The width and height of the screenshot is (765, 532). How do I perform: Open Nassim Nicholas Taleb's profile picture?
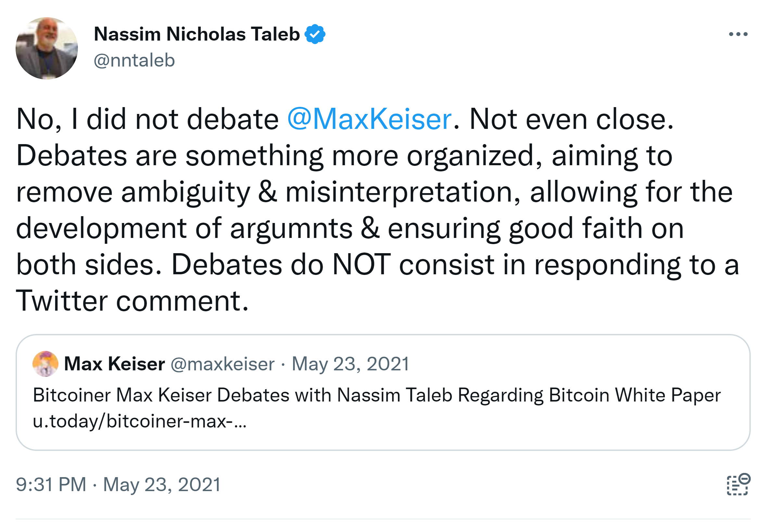pyautogui.click(x=47, y=48)
